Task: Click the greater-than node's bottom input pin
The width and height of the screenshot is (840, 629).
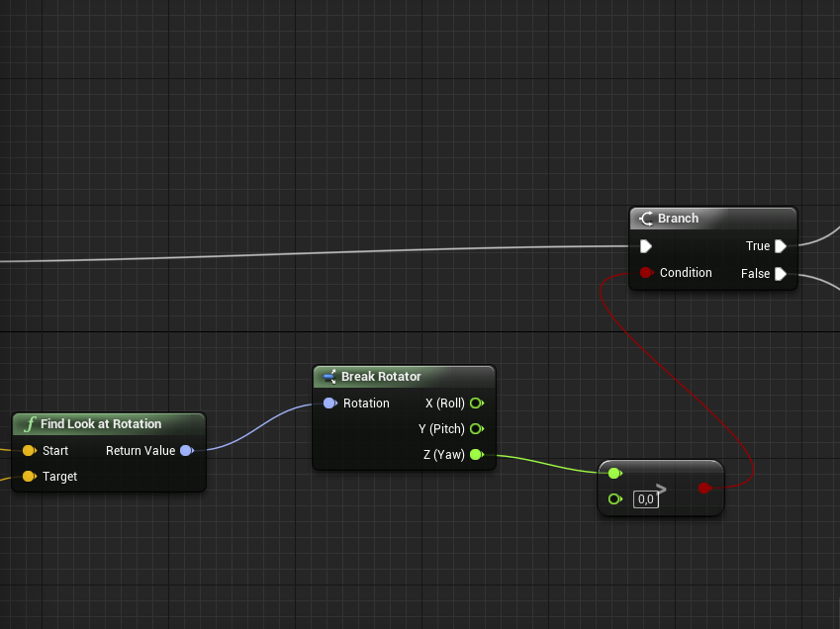Action: point(615,499)
